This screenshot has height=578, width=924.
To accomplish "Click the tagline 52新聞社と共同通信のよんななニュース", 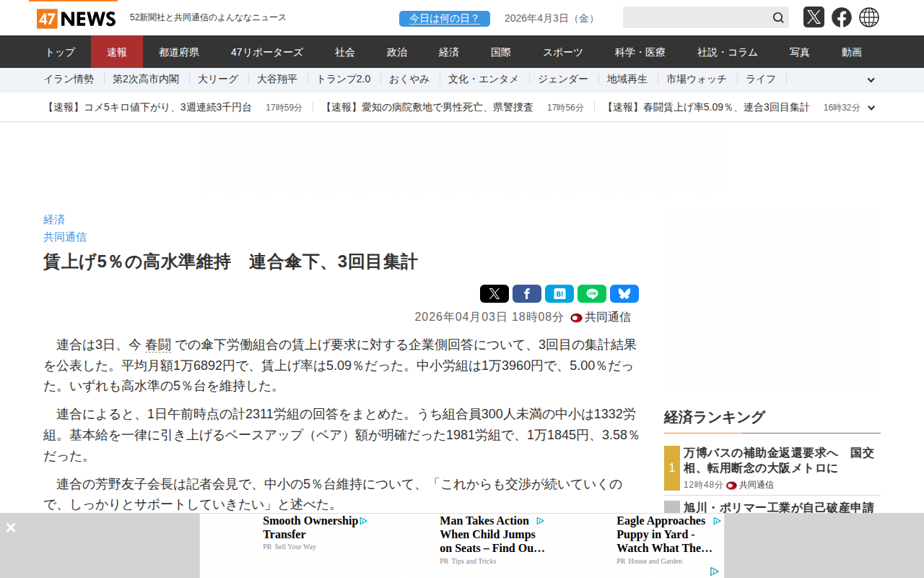I will [208, 17].
